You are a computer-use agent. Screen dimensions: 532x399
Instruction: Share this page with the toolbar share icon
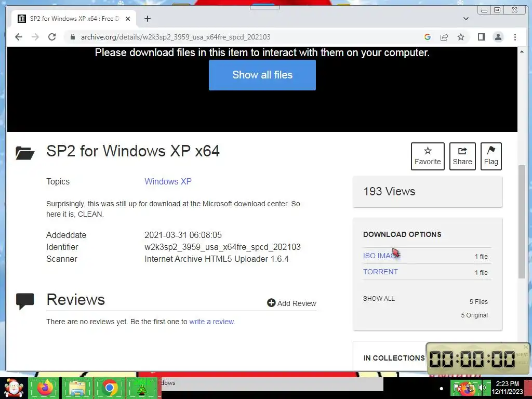point(444,37)
